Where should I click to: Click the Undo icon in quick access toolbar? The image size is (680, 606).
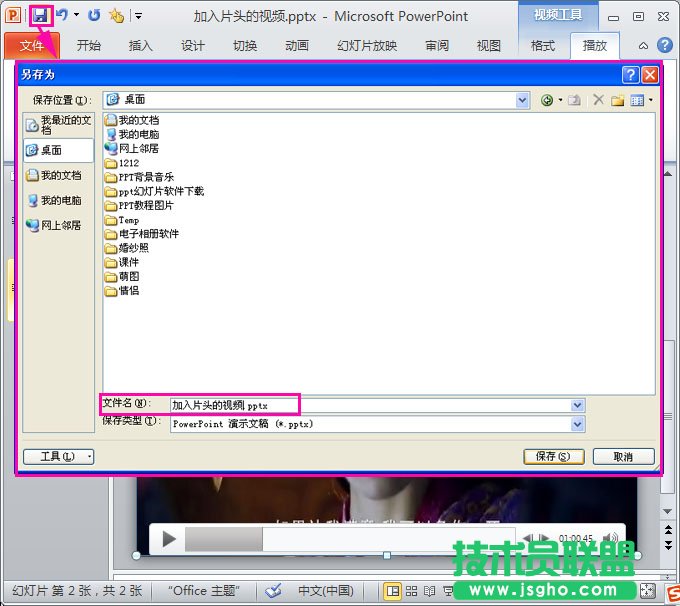point(62,16)
